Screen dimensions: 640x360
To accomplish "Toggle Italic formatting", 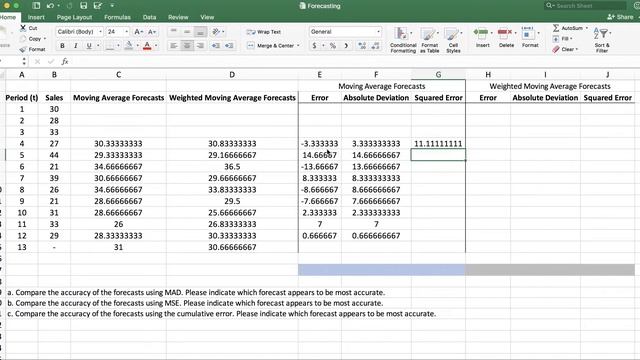I will [x=76, y=46].
